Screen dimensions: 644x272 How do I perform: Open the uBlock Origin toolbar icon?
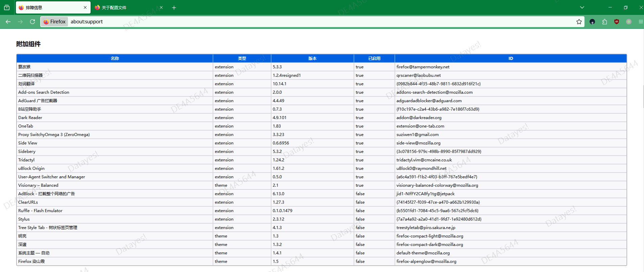(x=617, y=22)
